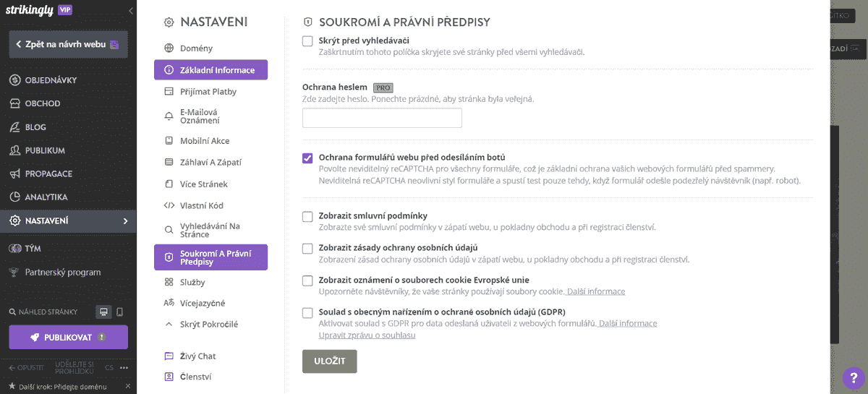Screen dimensions: 868x394
Task: Uncheck Ochrana formulářů webu před odesíláním botů
Action: click(x=307, y=158)
